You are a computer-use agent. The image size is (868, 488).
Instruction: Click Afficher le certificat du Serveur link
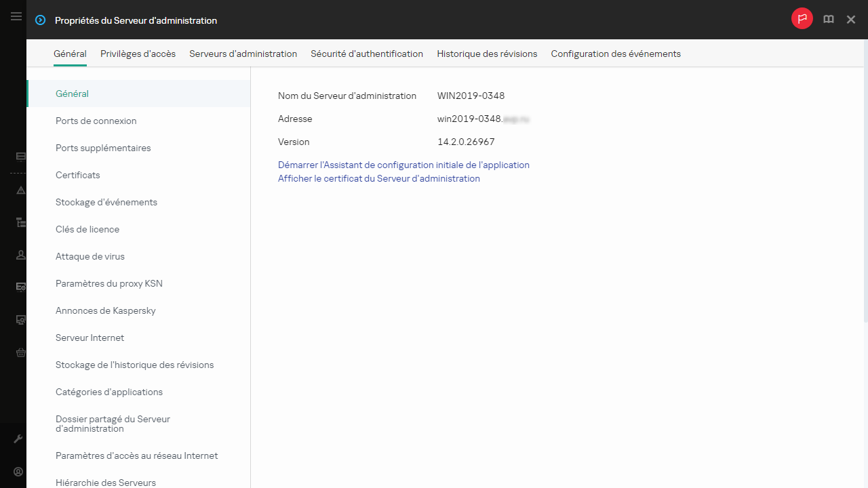point(378,179)
